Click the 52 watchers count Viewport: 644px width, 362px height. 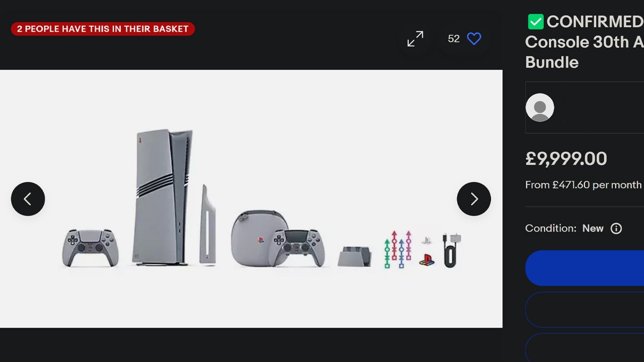(453, 39)
